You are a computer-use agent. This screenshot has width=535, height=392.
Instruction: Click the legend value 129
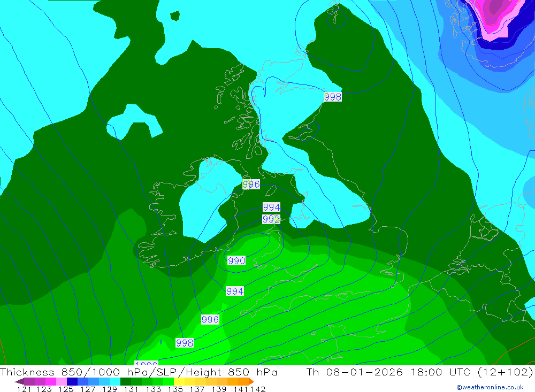109,389
